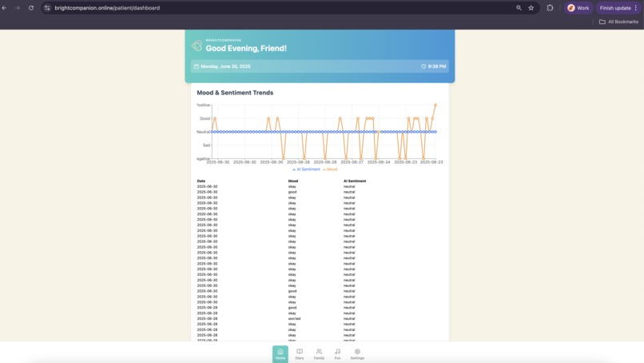Click the Neutral label on chart y-axis
Image resolution: width=644 pixels, height=363 pixels.
tap(203, 132)
